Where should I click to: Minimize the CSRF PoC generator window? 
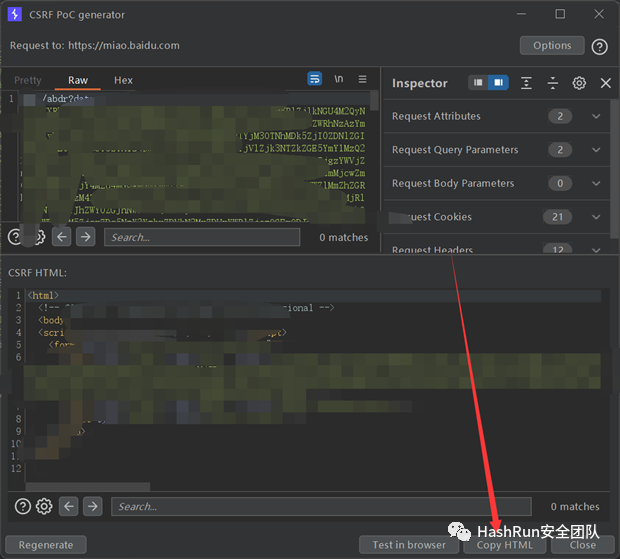[x=522, y=14]
